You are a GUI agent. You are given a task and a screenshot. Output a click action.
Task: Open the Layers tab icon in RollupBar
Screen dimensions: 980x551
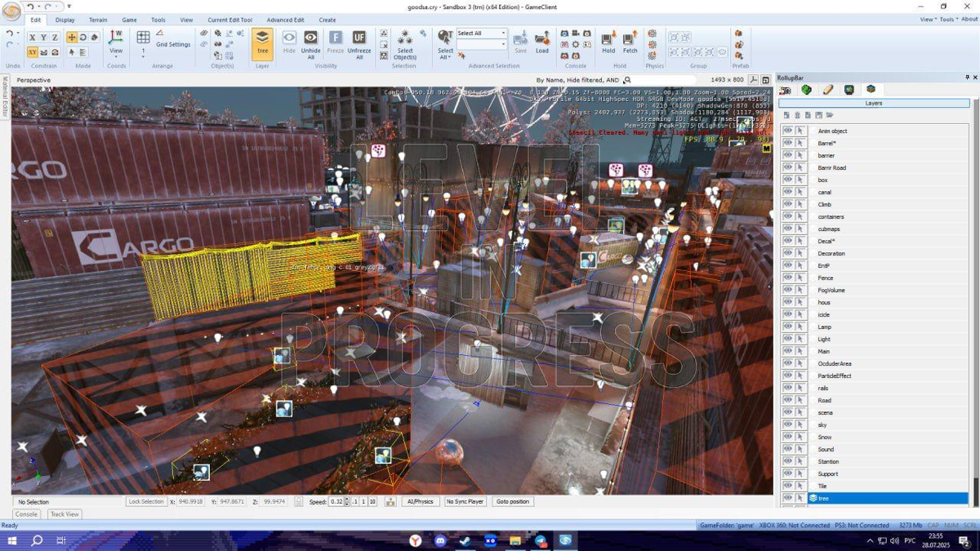pos(871,90)
